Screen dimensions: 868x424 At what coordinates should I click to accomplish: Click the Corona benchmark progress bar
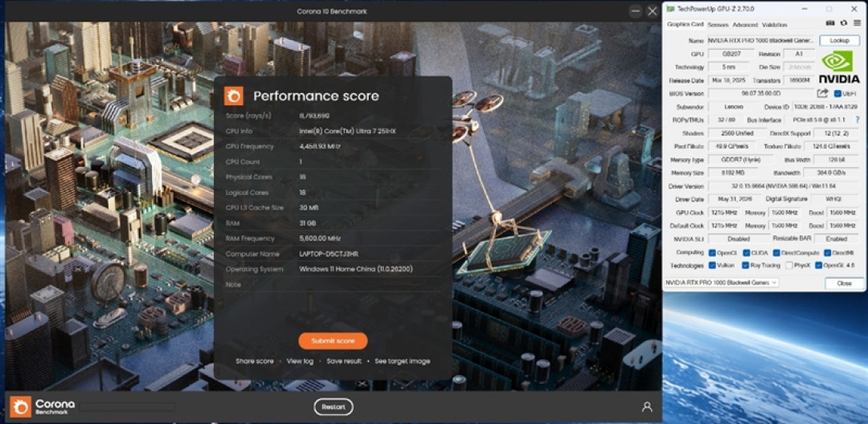point(127,407)
